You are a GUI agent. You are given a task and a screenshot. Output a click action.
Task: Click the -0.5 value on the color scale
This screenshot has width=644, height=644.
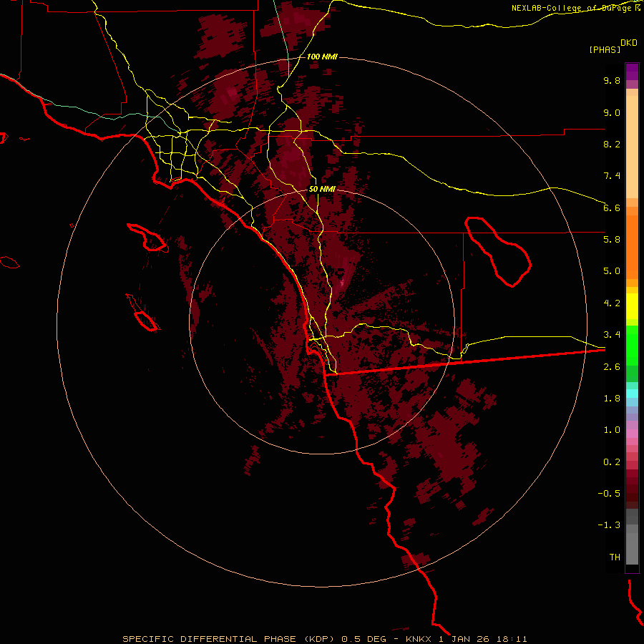pyautogui.click(x=609, y=494)
